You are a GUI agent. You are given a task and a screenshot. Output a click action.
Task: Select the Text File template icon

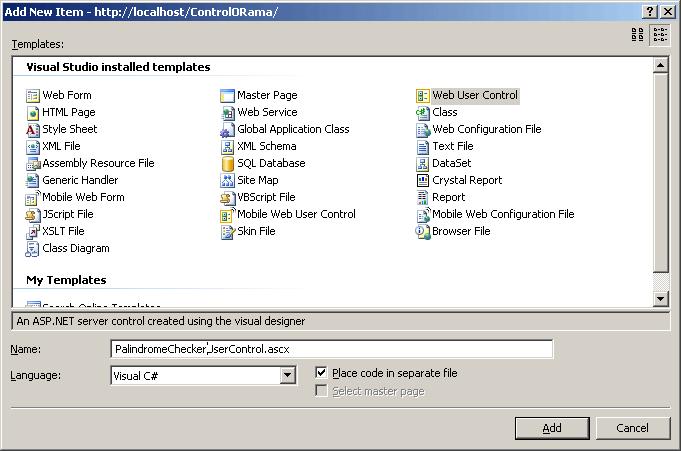[422, 146]
